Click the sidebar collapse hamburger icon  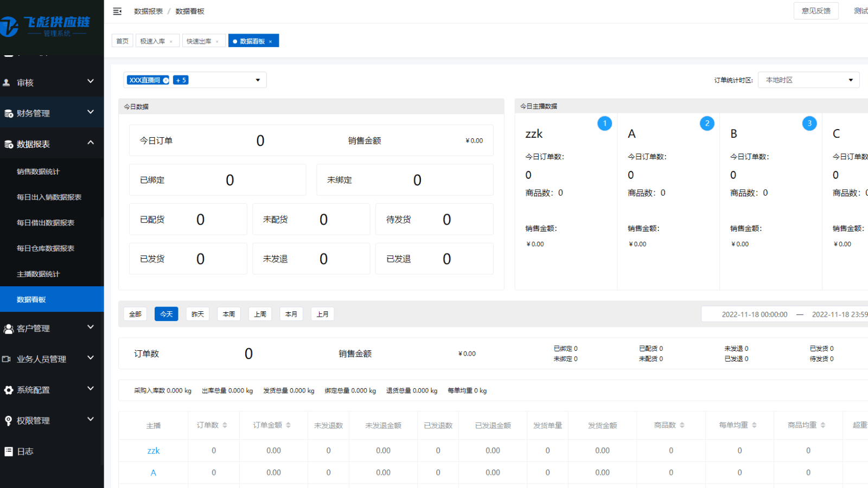(117, 11)
